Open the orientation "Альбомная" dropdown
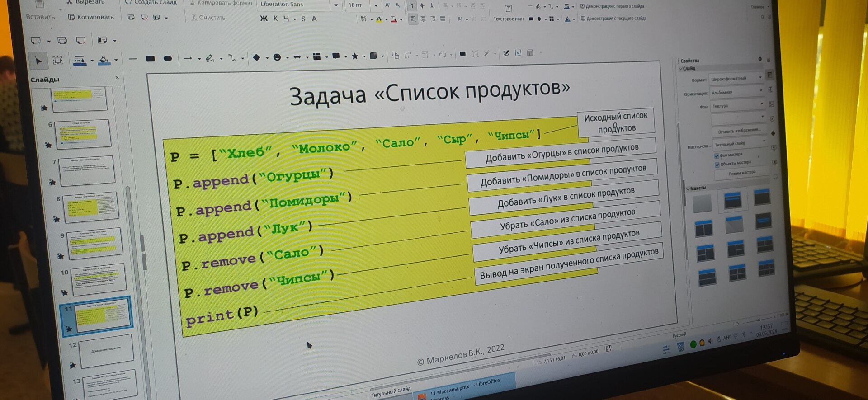This screenshot has height=400, width=868. (x=761, y=90)
